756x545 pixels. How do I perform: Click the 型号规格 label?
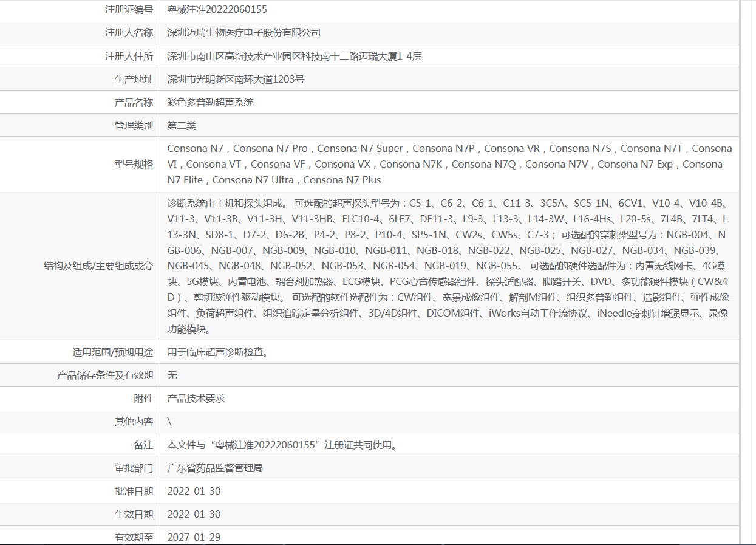click(x=134, y=164)
